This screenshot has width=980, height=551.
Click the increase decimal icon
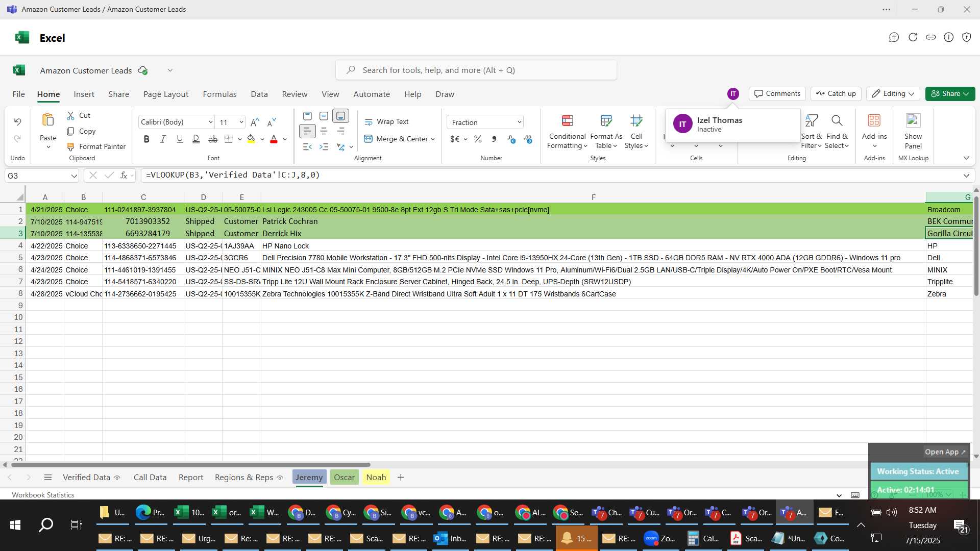pyautogui.click(x=511, y=139)
